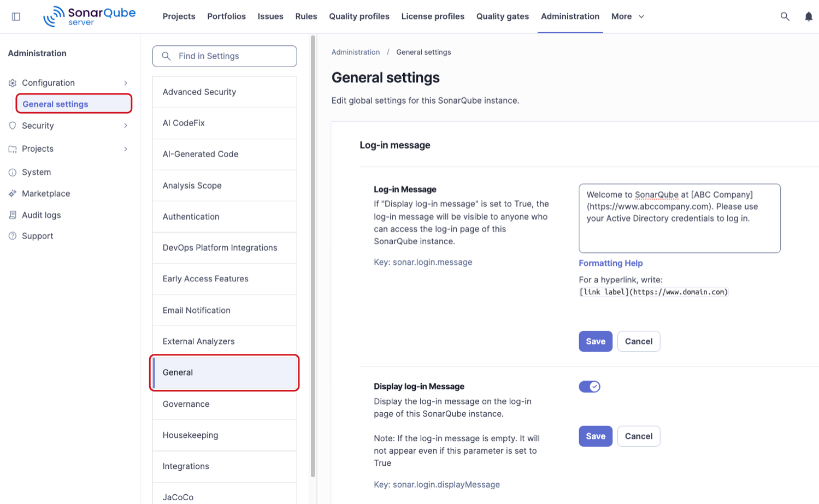The width and height of the screenshot is (819, 504).
Task: Select Authentication settings category
Action: tap(225, 217)
